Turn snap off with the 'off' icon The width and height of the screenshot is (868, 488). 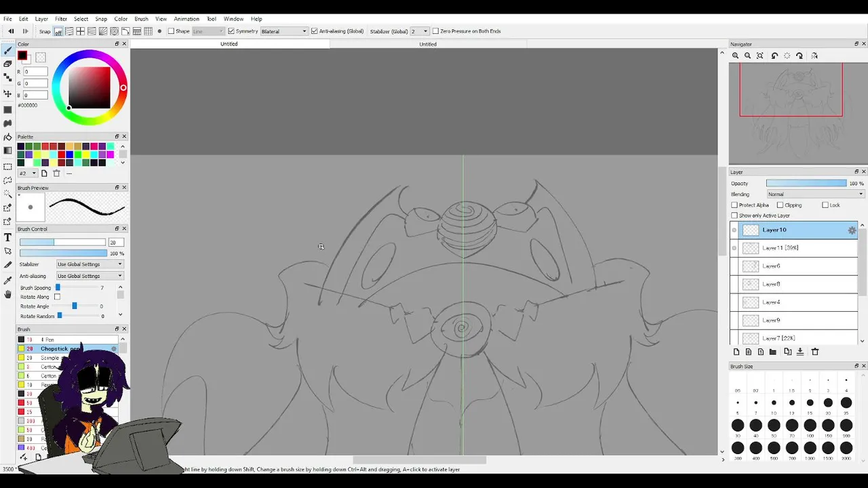[x=58, y=31]
